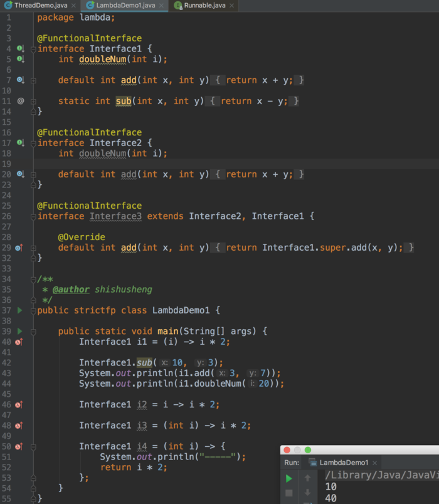Expand the folded add method on line 7
The width and height of the screenshot is (439, 504).
pyautogui.click(x=33, y=81)
